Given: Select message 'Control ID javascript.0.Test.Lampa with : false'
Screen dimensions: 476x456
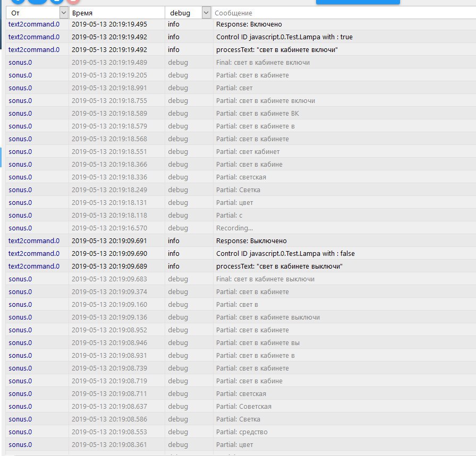Looking at the screenshot, I should point(285,254).
